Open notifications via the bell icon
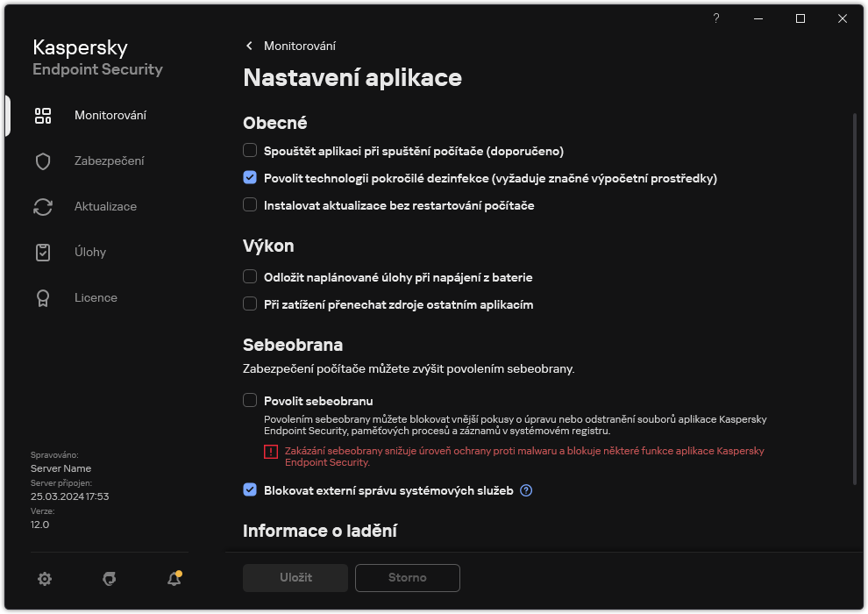Image resolution: width=868 pixels, height=614 pixels. pyautogui.click(x=174, y=579)
